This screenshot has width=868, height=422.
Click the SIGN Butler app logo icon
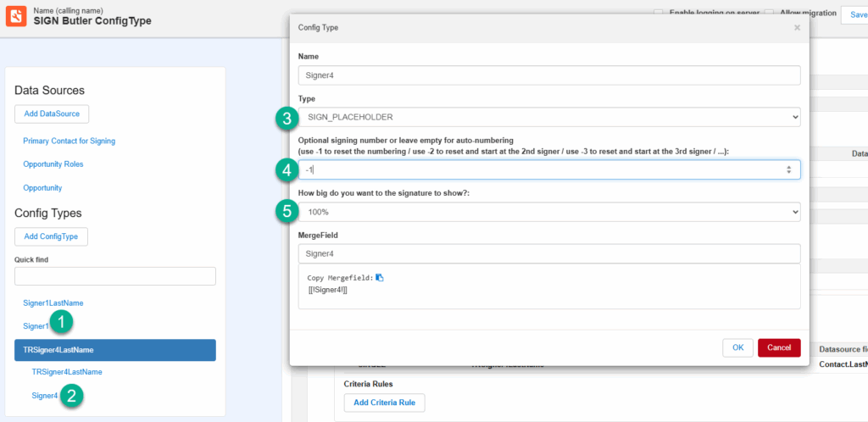coord(16,15)
